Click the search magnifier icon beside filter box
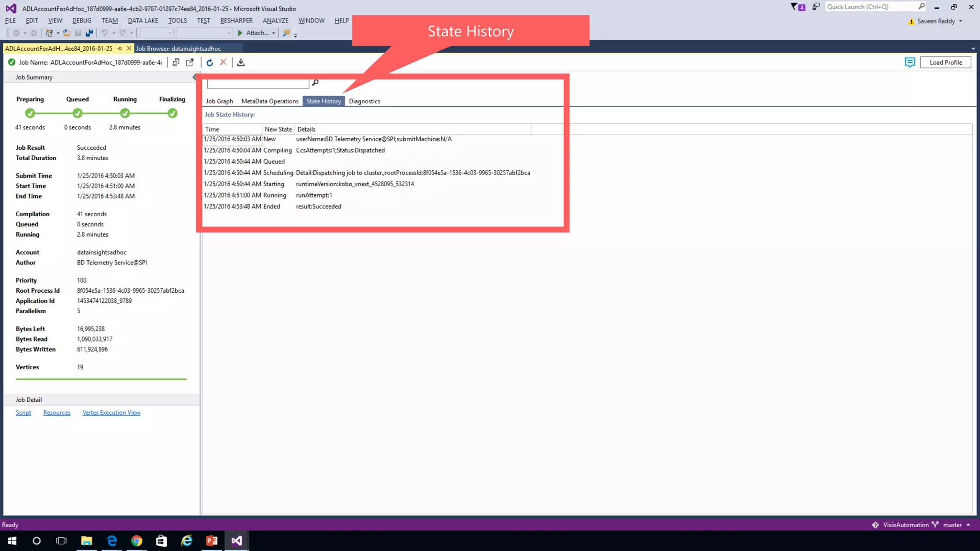The height and width of the screenshot is (551, 980). (315, 83)
